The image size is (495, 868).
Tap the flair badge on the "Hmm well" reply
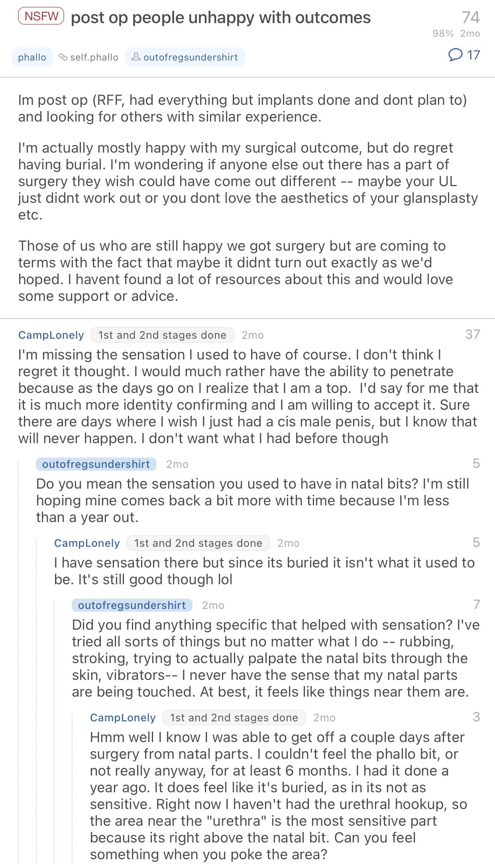(234, 718)
